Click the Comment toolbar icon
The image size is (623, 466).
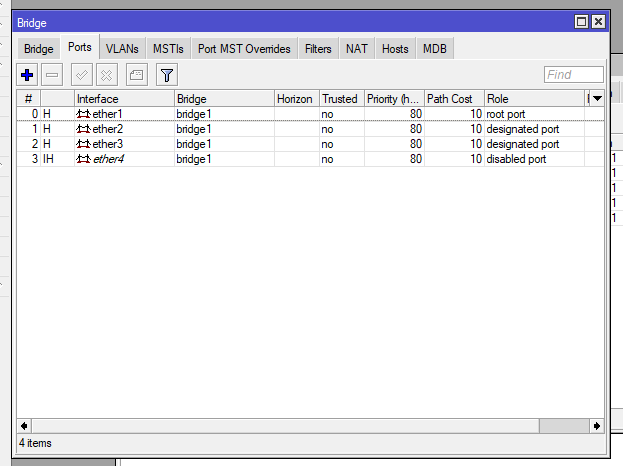point(137,75)
